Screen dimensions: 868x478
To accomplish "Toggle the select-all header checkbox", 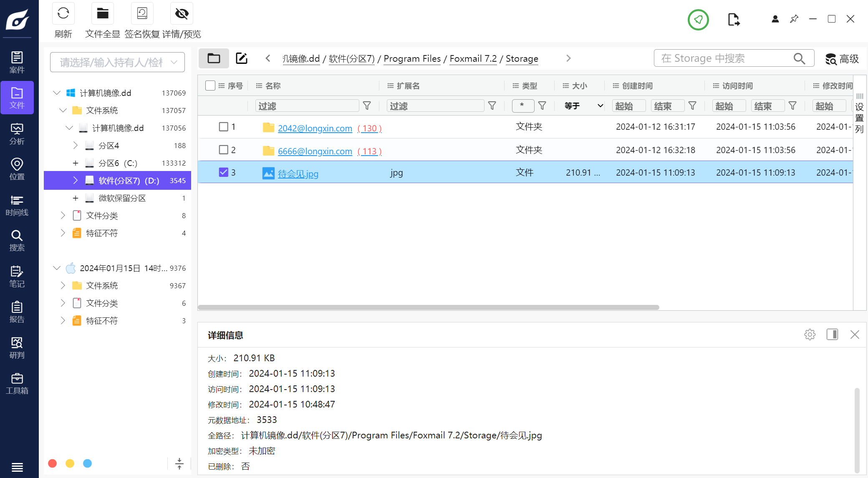I will pos(210,86).
